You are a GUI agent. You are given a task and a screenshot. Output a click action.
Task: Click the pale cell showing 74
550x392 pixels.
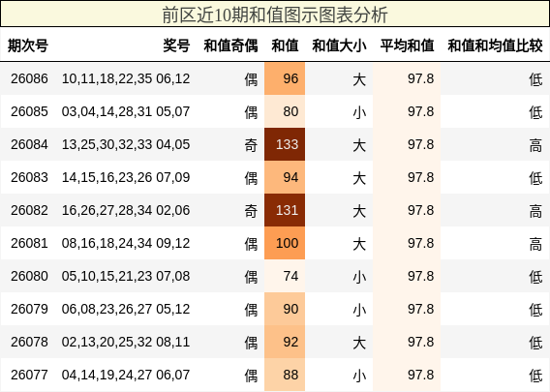click(x=285, y=276)
